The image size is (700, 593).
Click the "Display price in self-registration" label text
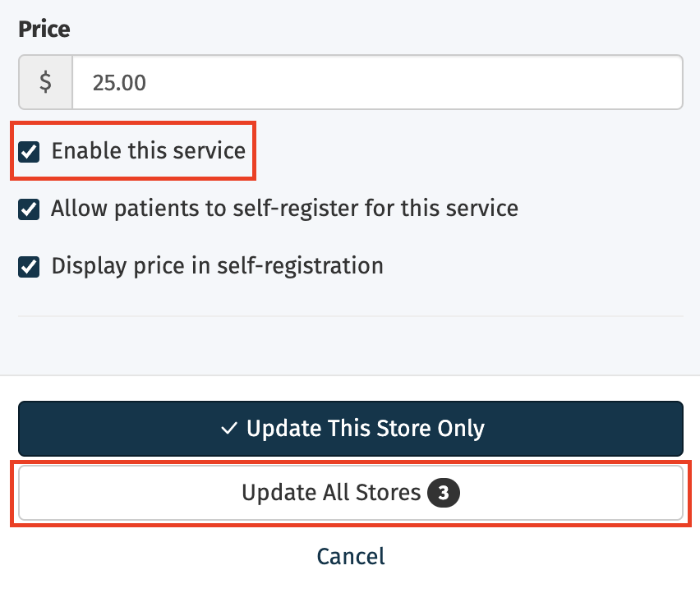coord(217,266)
